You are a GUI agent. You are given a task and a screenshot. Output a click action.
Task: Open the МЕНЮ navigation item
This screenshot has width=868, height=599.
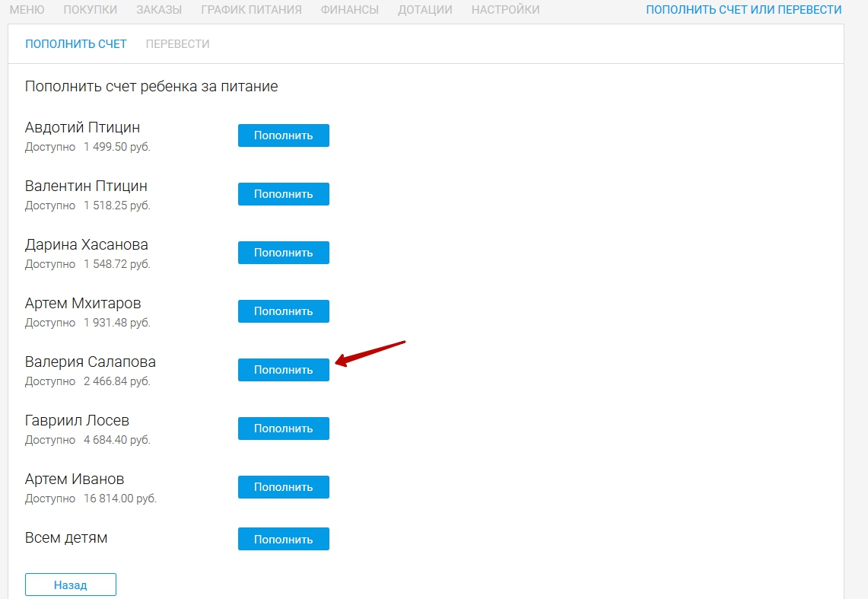point(27,10)
